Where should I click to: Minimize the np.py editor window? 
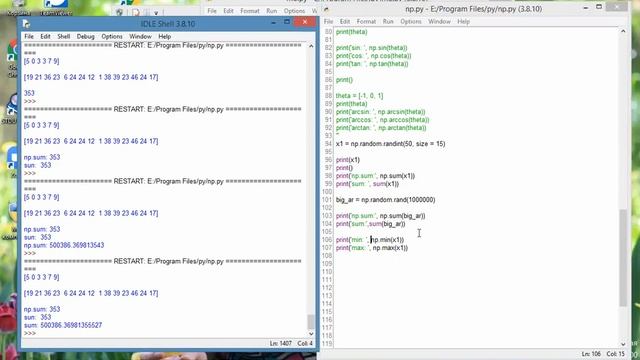tap(585, 8)
